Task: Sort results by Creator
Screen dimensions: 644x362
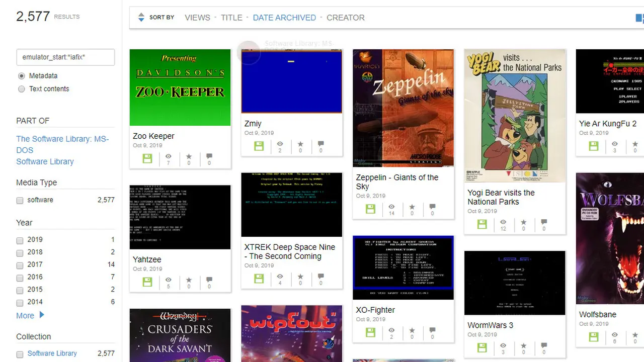Action: click(x=346, y=18)
